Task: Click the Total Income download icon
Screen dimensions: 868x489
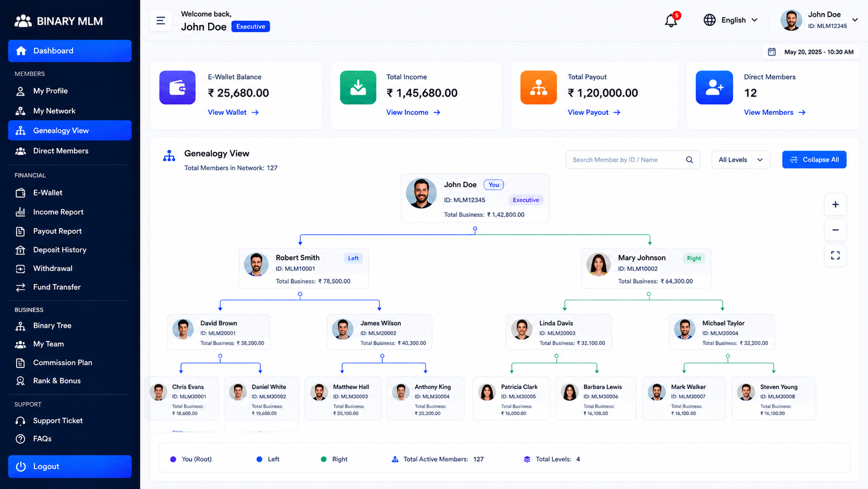Action: coord(358,87)
